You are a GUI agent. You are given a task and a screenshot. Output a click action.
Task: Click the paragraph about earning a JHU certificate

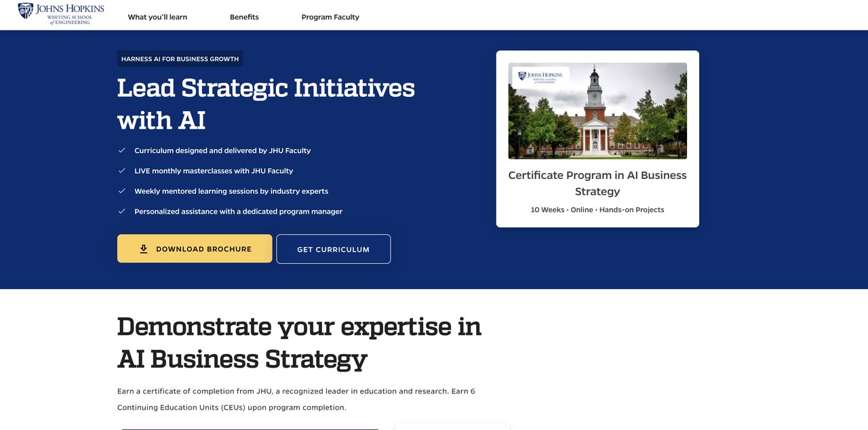pyautogui.click(x=296, y=399)
